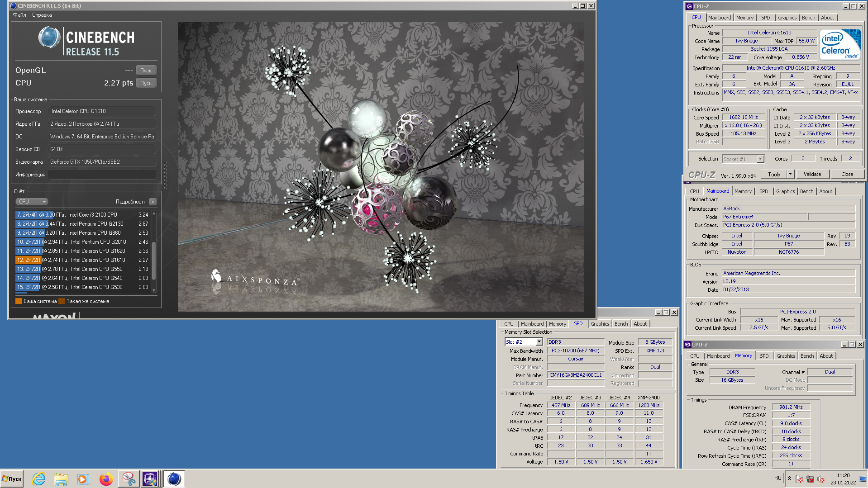Click the Validate button in CPU-Z
The height and width of the screenshot is (488, 868).
pos(812,175)
